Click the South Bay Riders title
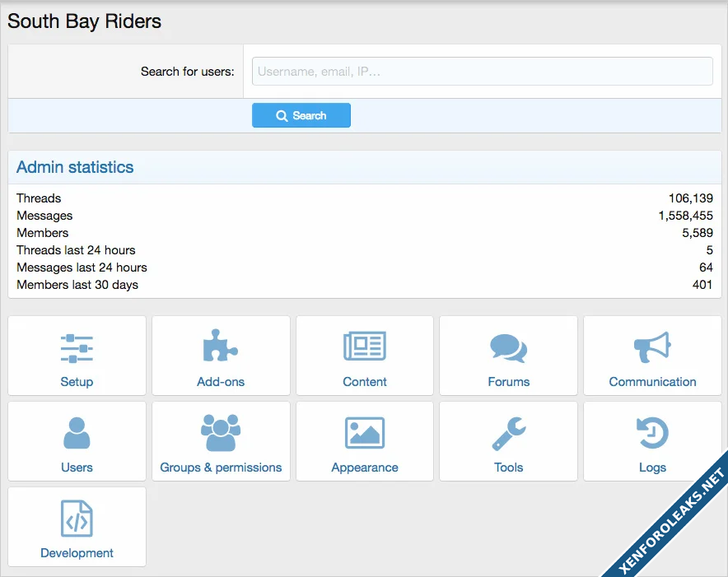The image size is (728, 577). [x=85, y=21]
